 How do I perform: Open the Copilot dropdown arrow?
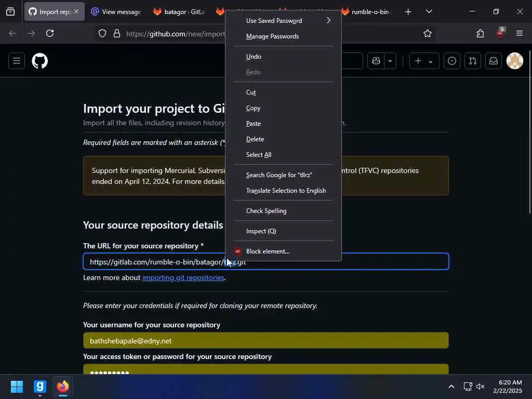coord(390,61)
